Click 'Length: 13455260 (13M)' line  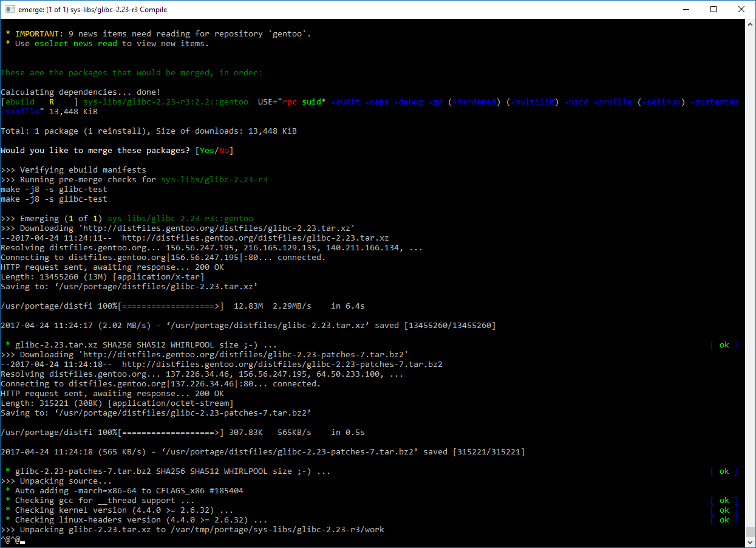(x=103, y=277)
